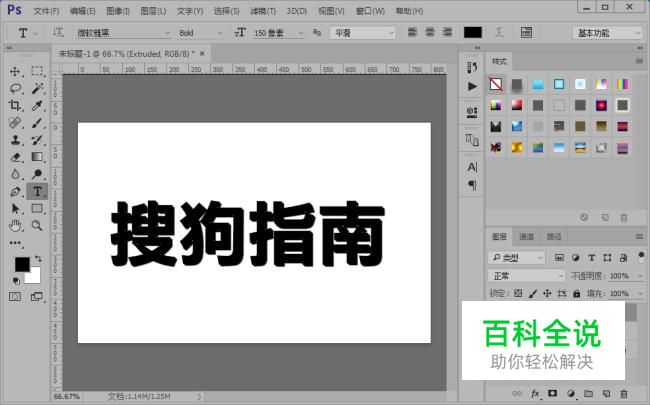650x405 pixels.
Task: Select the Gradient tool
Action: [x=37, y=157]
